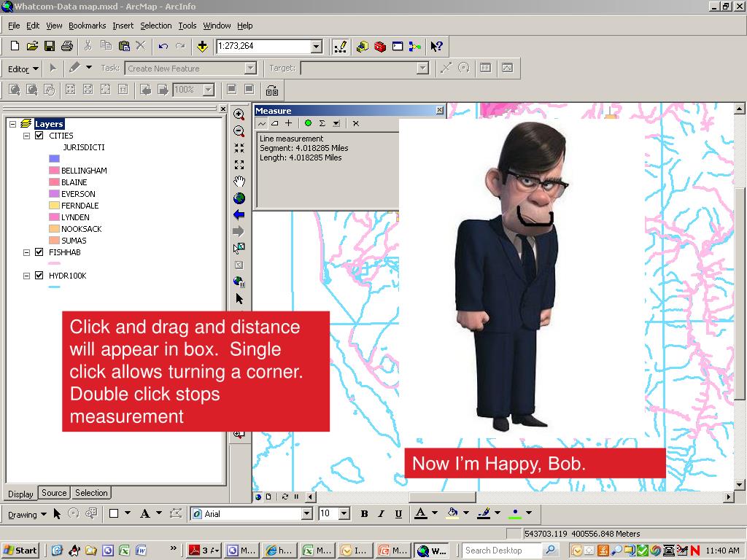Turn off the HYDR100K layer checkbox
The width and height of the screenshot is (747, 560).
pos(39,276)
